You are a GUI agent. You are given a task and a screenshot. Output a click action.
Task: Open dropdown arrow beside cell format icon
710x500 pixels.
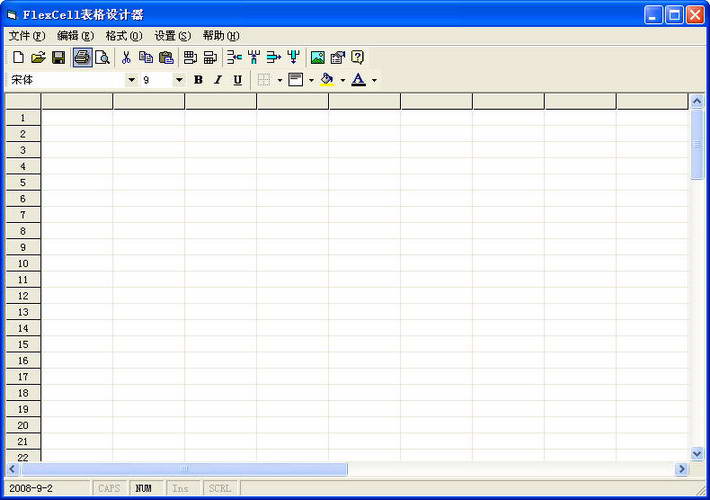(311, 81)
